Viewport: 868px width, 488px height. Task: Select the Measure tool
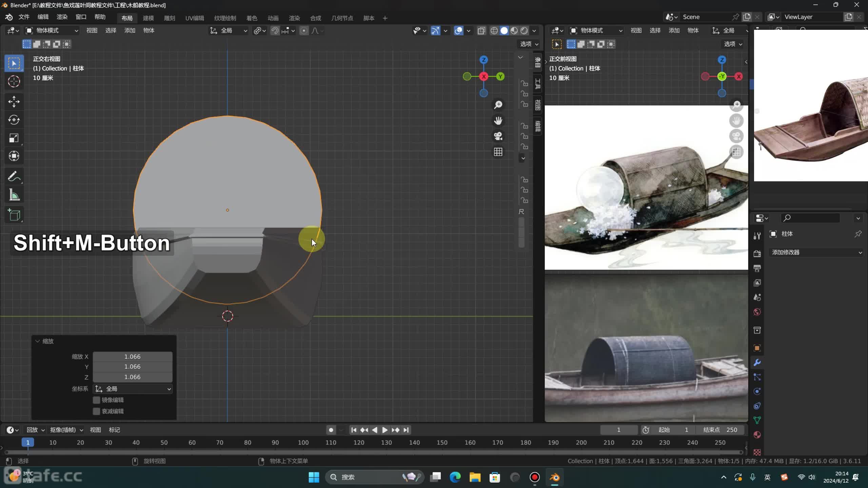[x=14, y=195]
